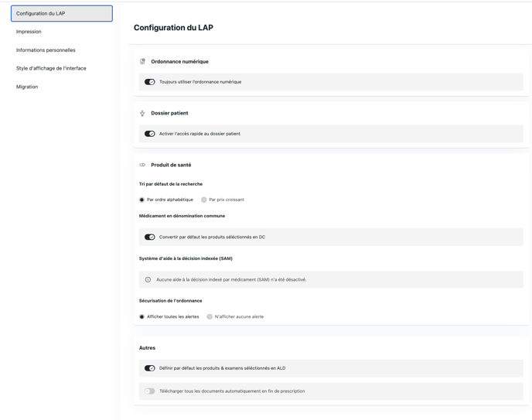Disable the accès rapide au dossier patient switch
Screen dimensions: 532x420
tap(150, 134)
